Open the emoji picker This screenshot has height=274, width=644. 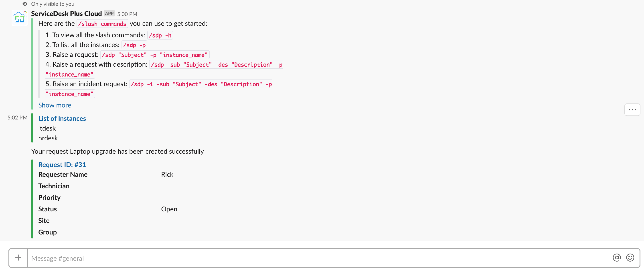tap(630, 258)
